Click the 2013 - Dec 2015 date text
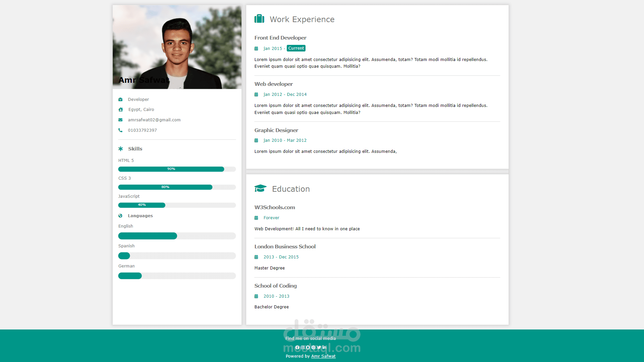Image resolution: width=644 pixels, height=362 pixels. 281,257
